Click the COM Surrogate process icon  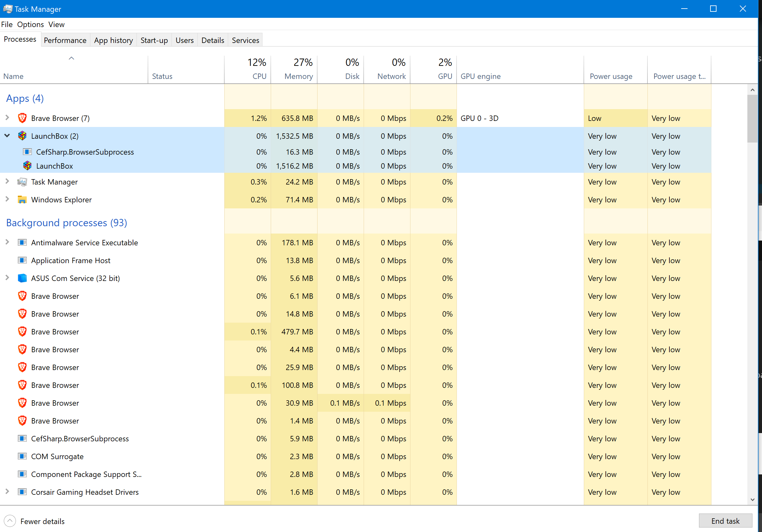click(22, 456)
